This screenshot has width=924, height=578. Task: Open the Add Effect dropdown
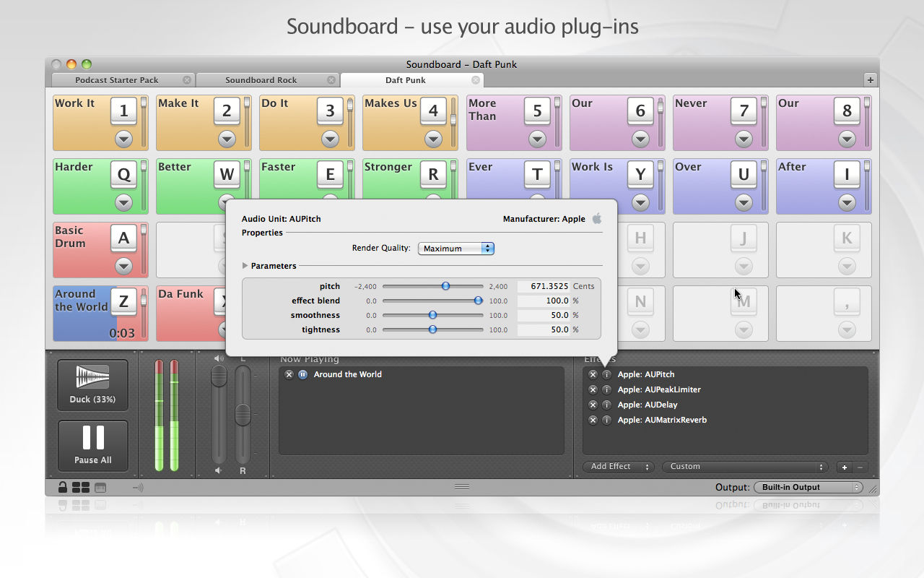pyautogui.click(x=618, y=467)
